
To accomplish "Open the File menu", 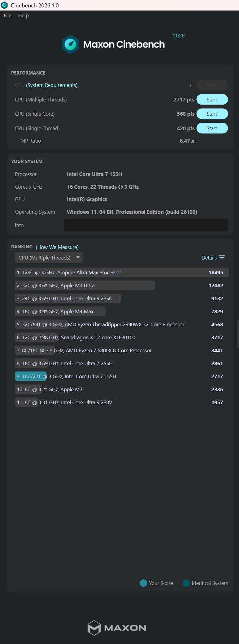I will coord(7,15).
